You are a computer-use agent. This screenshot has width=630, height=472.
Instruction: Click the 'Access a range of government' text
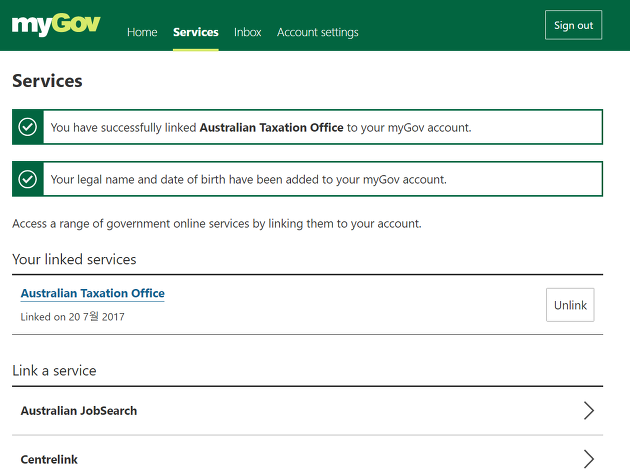217,223
